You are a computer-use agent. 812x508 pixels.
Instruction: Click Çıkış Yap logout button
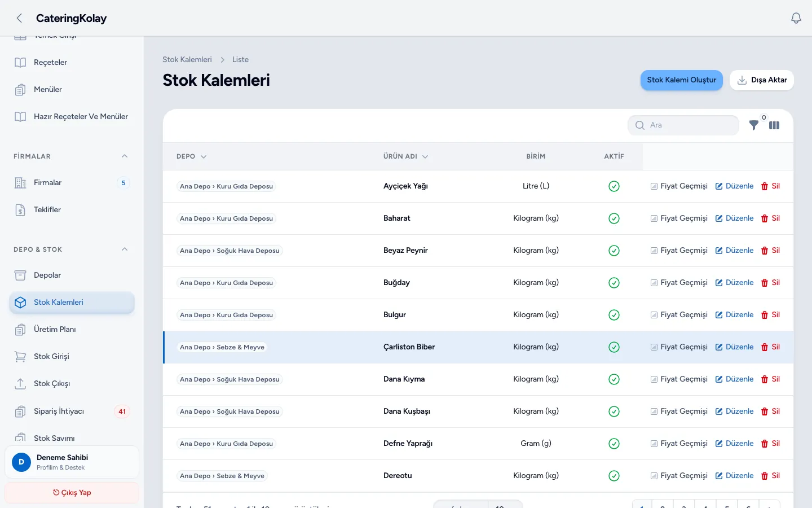tap(72, 493)
